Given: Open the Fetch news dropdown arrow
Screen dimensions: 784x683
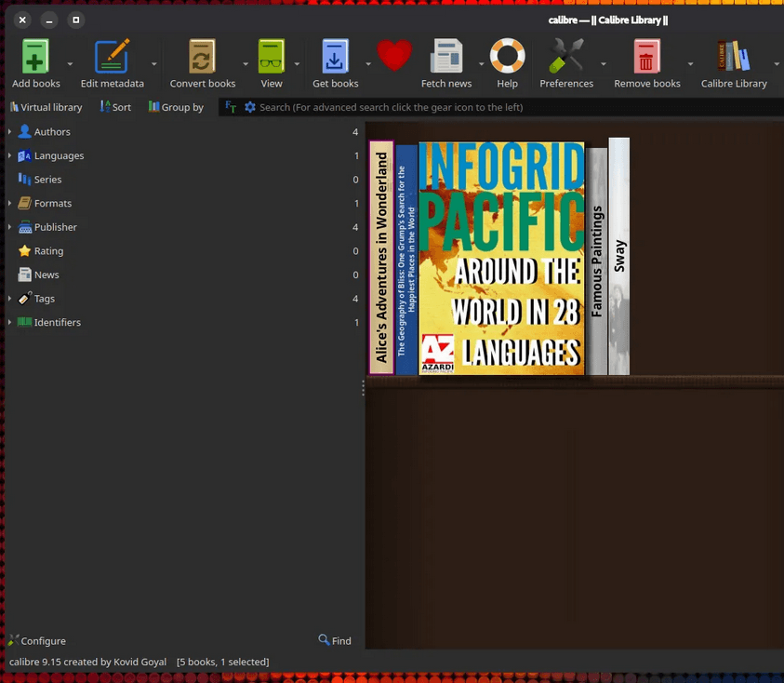Looking at the screenshot, I should click(x=482, y=64).
